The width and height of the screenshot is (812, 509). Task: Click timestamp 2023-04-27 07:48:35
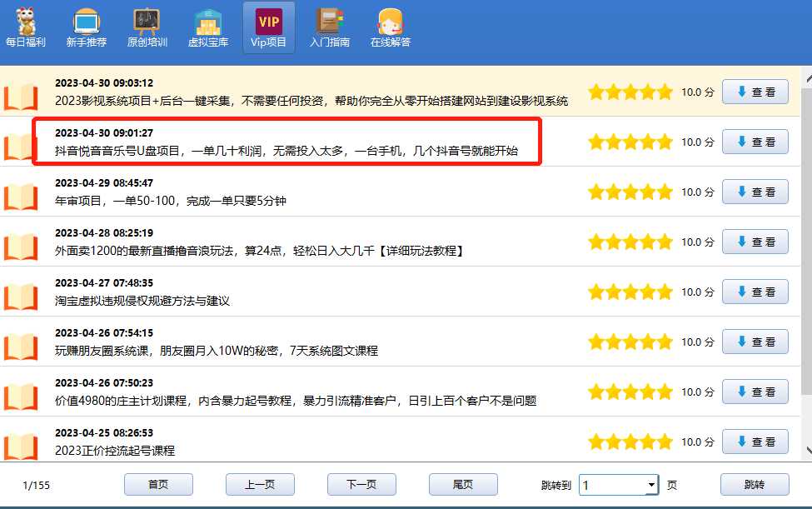[x=104, y=283]
